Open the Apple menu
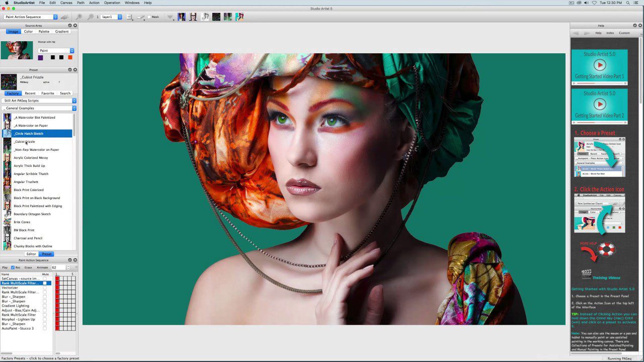Image resolution: width=644 pixels, height=362 pixels. [7, 3]
